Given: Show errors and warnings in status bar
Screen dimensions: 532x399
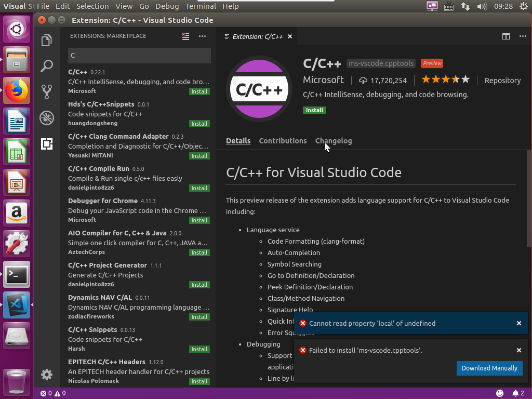Looking at the screenshot, I should pyautogui.click(x=53, y=393).
